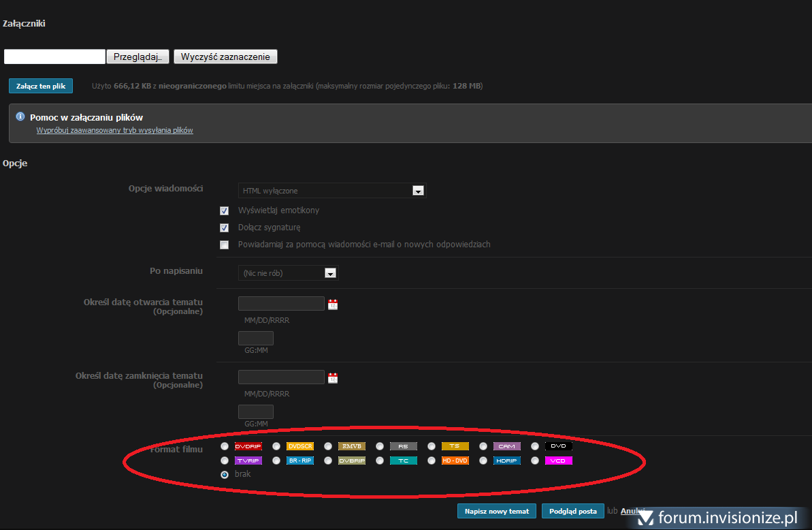Click the Podgląd posta button
The height and width of the screenshot is (530, 812).
572,511
